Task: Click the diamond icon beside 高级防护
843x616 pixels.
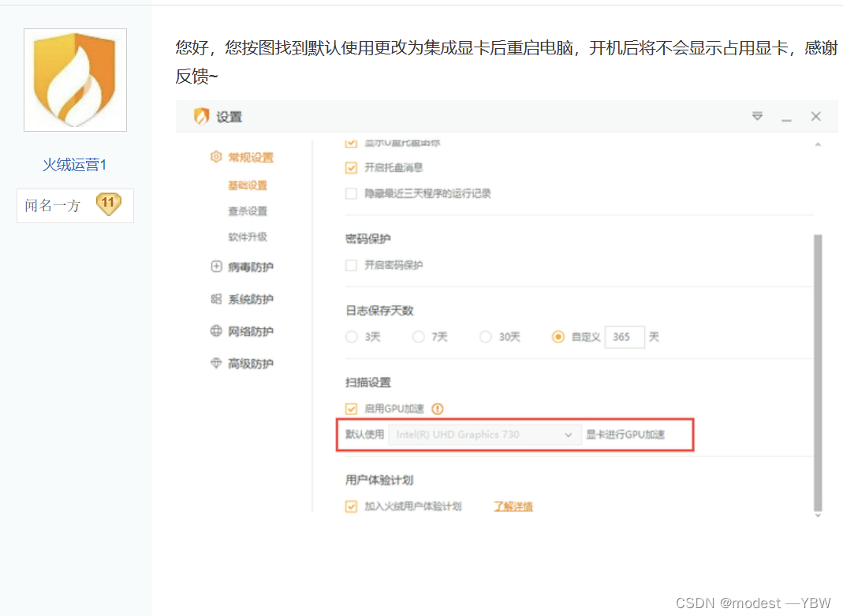Action: pos(216,364)
